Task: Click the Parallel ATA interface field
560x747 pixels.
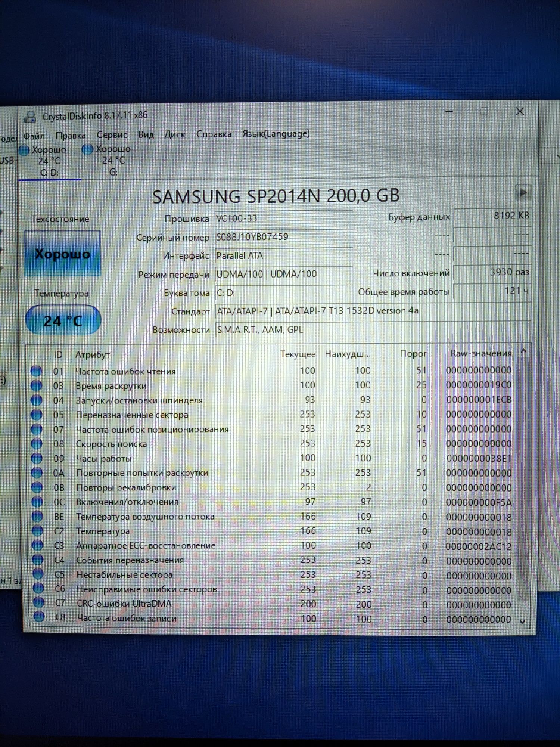Action: [283, 256]
